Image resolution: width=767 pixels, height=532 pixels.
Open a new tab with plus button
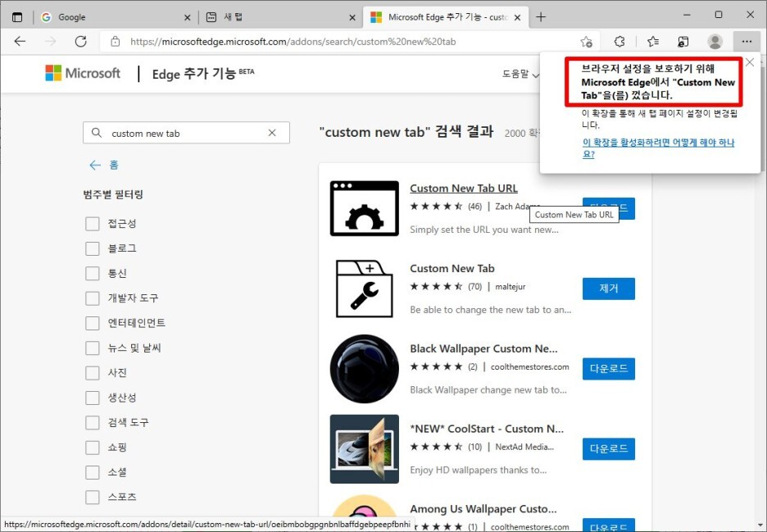tap(541, 17)
